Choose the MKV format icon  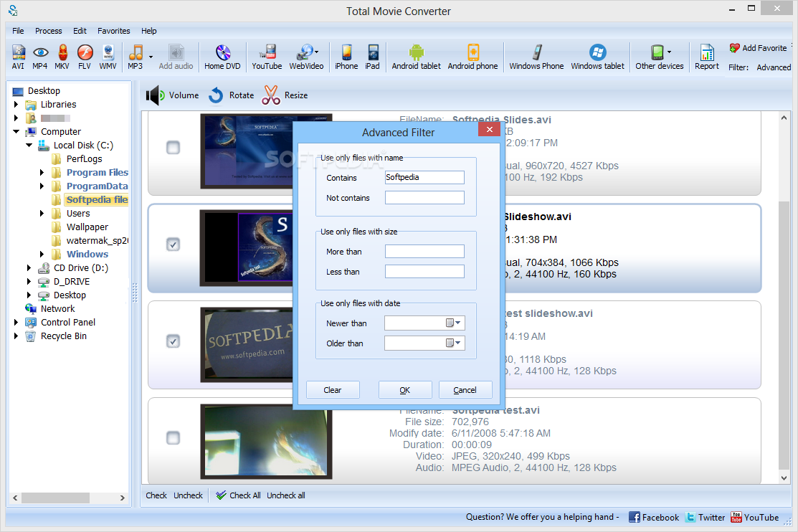tap(62, 57)
